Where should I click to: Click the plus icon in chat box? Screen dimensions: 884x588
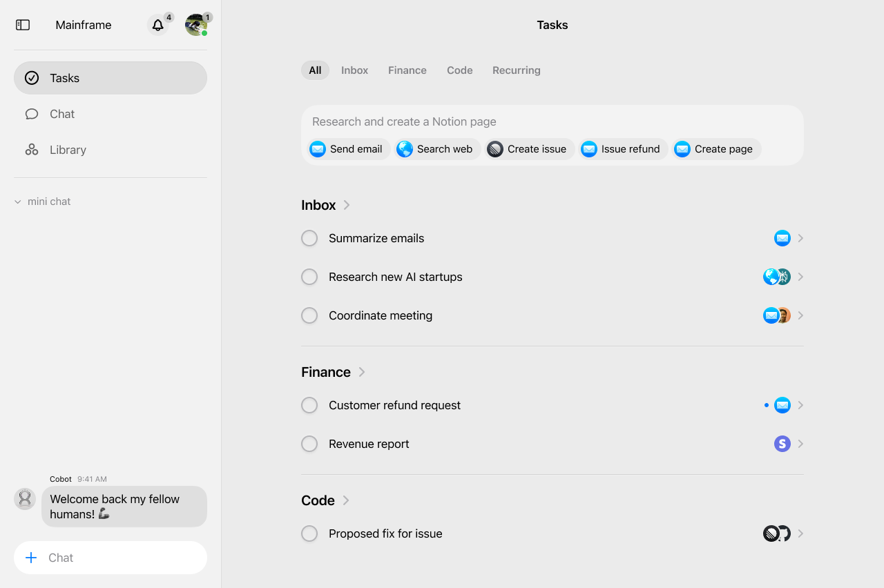[31, 558]
